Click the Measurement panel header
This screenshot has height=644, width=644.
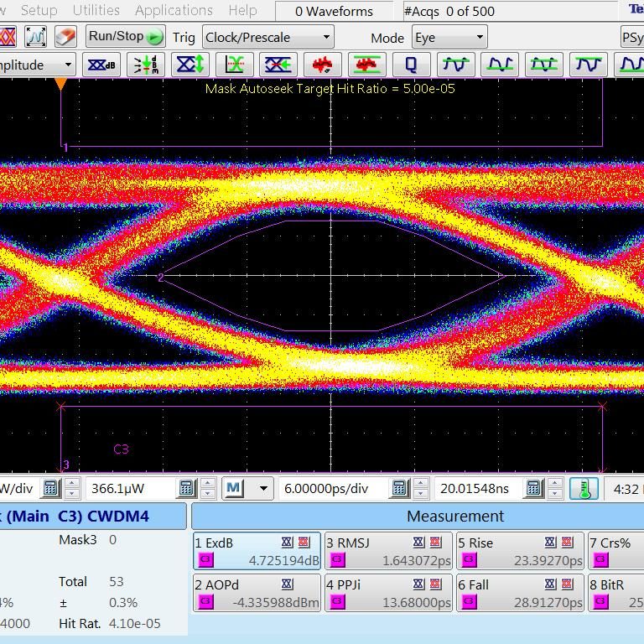click(x=418, y=517)
